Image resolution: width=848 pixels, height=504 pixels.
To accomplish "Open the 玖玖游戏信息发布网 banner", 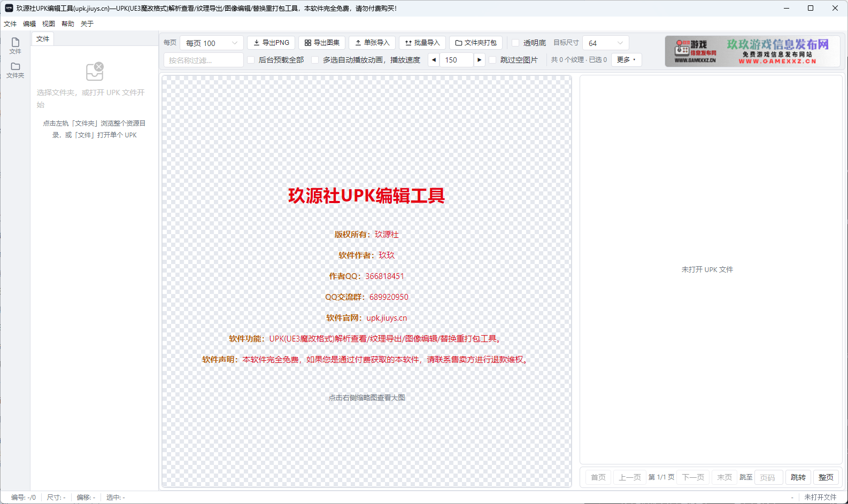I will [752, 51].
